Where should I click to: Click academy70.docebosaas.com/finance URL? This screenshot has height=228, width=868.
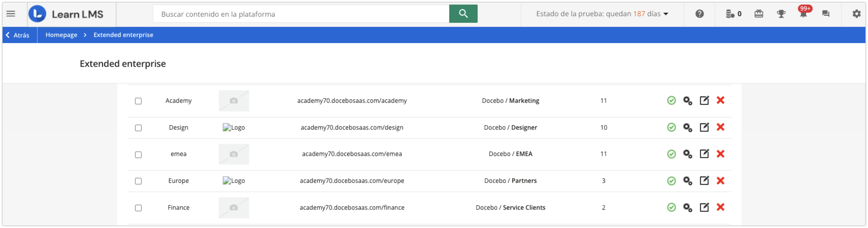(352, 207)
